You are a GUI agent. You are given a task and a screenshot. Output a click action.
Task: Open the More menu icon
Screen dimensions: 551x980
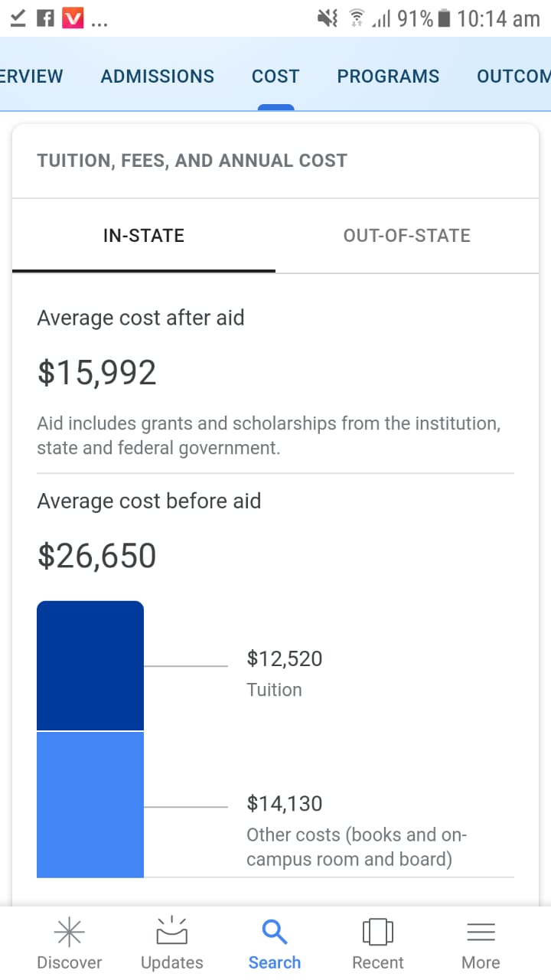click(x=481, y=932)
